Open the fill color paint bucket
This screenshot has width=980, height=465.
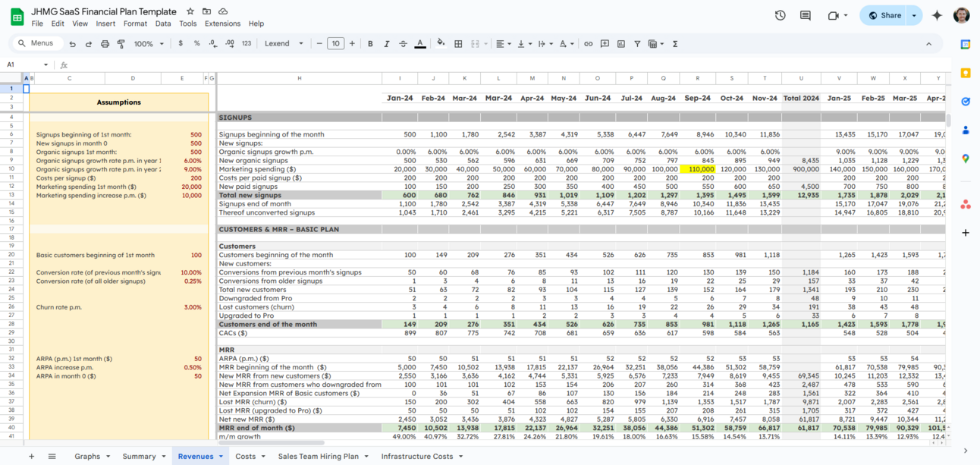click(x=441, y=44)
